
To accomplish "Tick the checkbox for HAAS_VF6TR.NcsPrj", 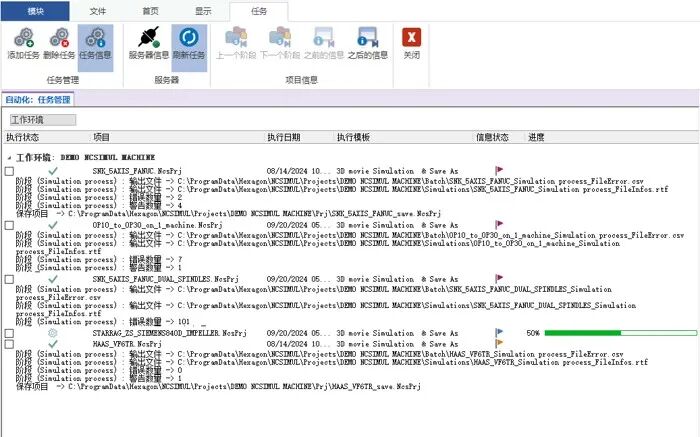I will [9, 344].
